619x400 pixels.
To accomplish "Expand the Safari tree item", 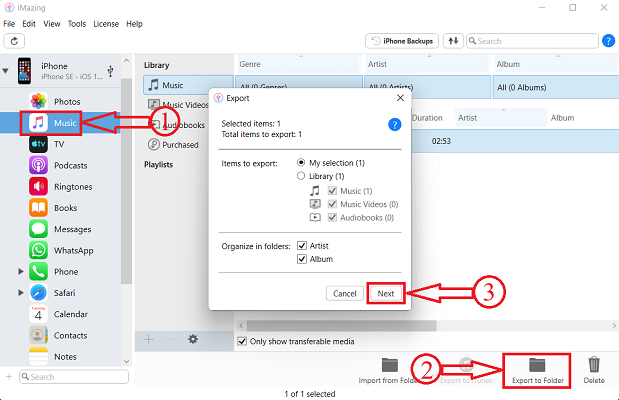I will click(21, 293).
